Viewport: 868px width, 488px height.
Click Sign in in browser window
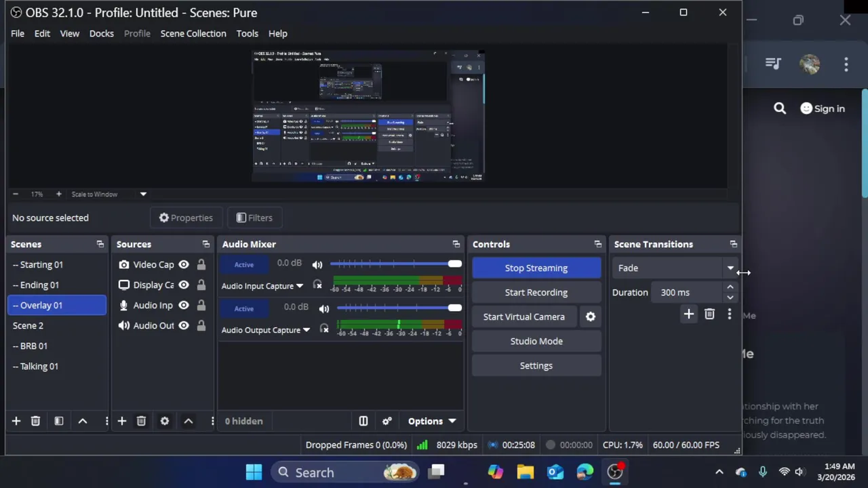[x=823, y=108]
